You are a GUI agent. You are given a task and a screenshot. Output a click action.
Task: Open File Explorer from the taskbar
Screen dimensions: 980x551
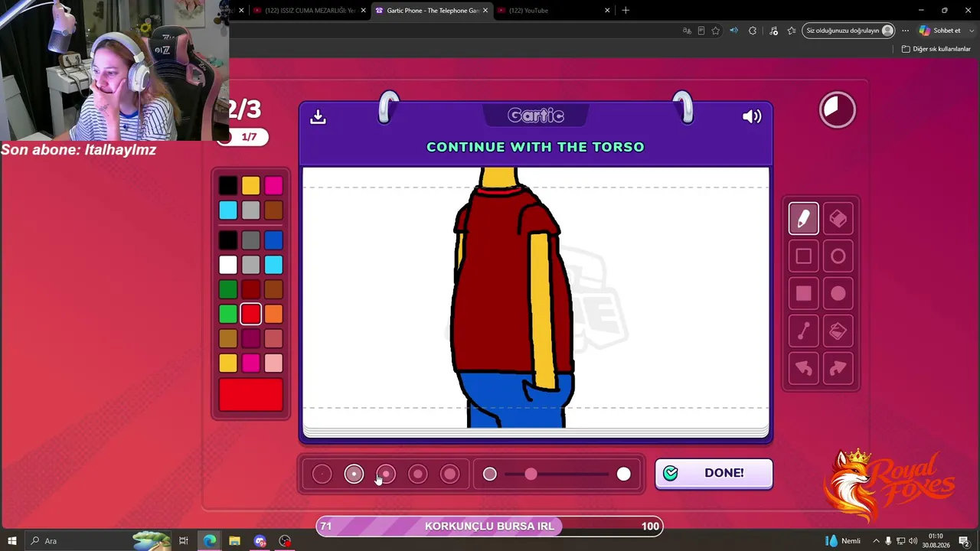click(234, 541)
